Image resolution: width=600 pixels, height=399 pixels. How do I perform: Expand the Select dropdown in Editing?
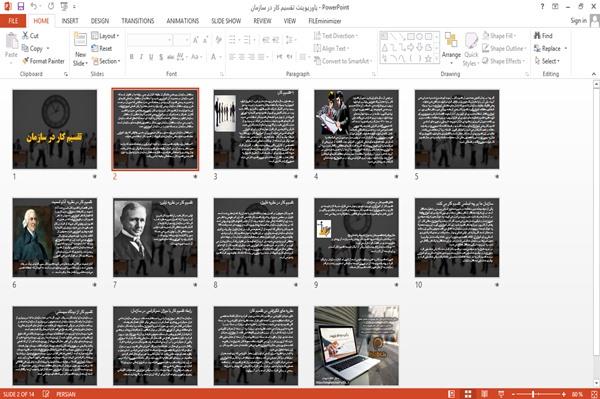click(547, 61)
